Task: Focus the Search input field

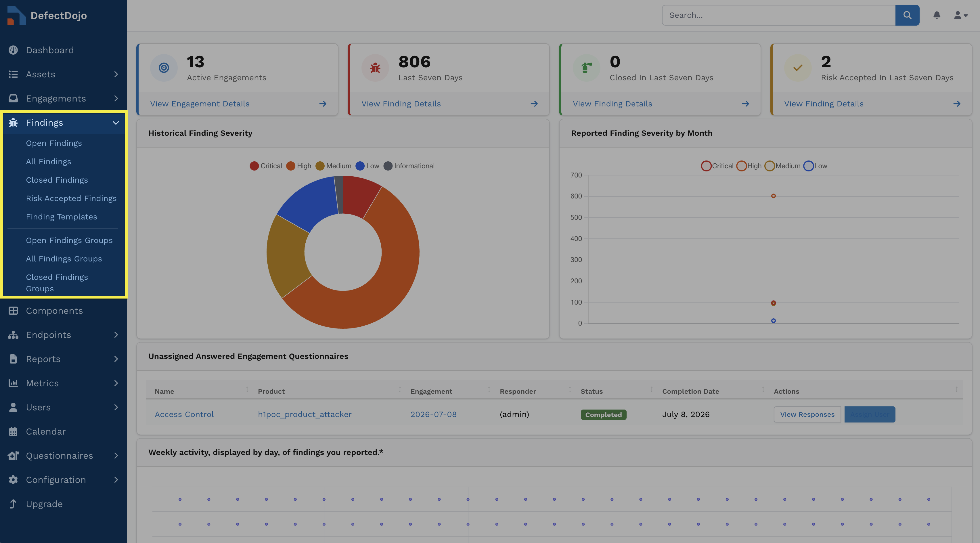Action: 778,15
